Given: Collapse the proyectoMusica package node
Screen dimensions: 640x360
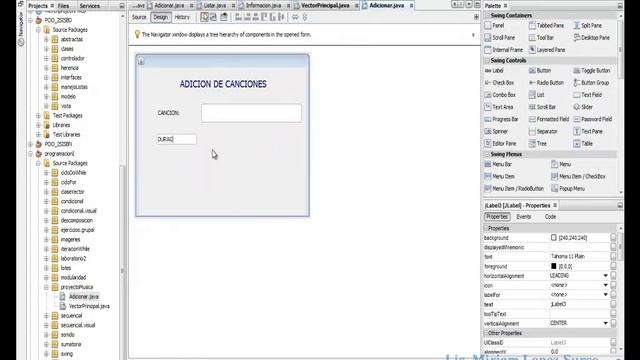Looking at the screenshot, I should tap(47, 287).
